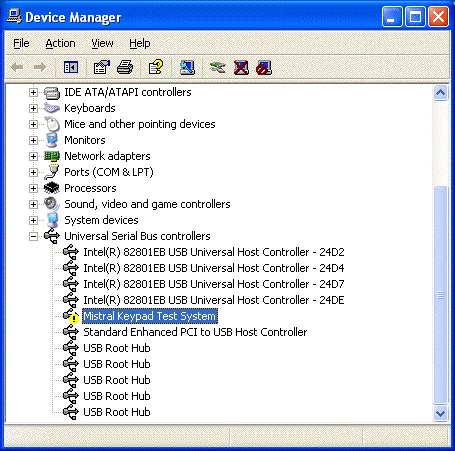
Task: Click the Forward arrow toolbar icon
Action: 40,68
